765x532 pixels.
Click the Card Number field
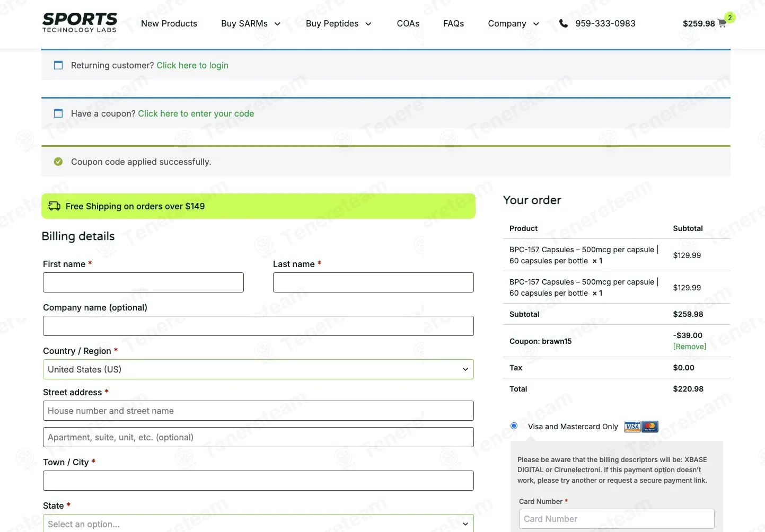pos(617,519)
